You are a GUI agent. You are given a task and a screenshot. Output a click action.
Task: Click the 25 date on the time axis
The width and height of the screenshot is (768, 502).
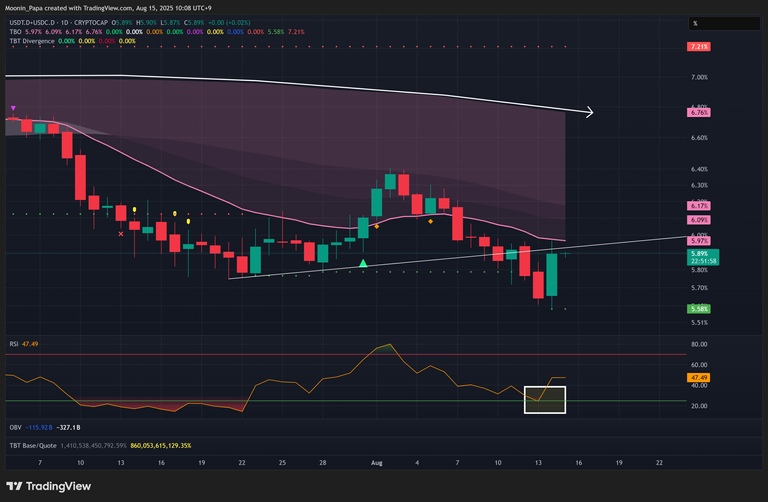pyautogui.click(x=282, y=463)
